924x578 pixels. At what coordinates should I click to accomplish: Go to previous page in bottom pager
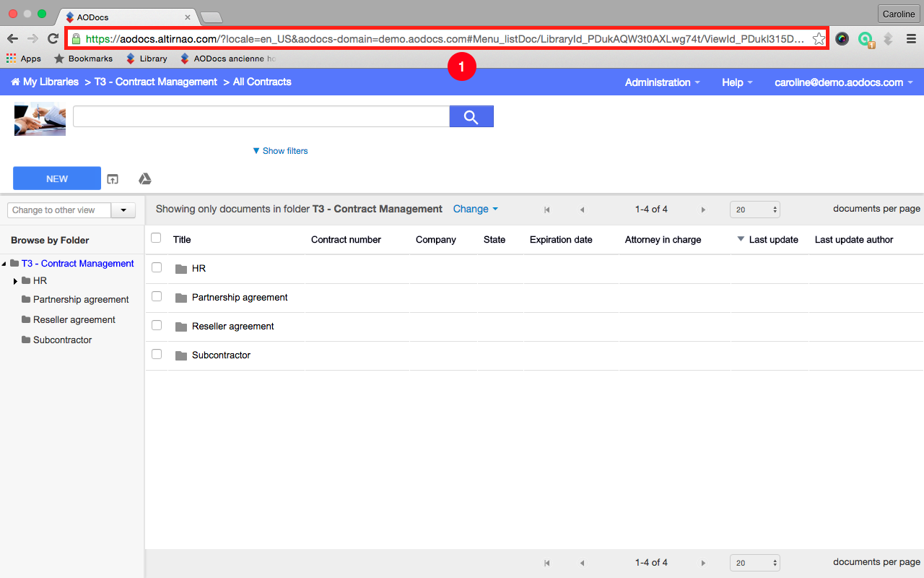coord(582,563)
